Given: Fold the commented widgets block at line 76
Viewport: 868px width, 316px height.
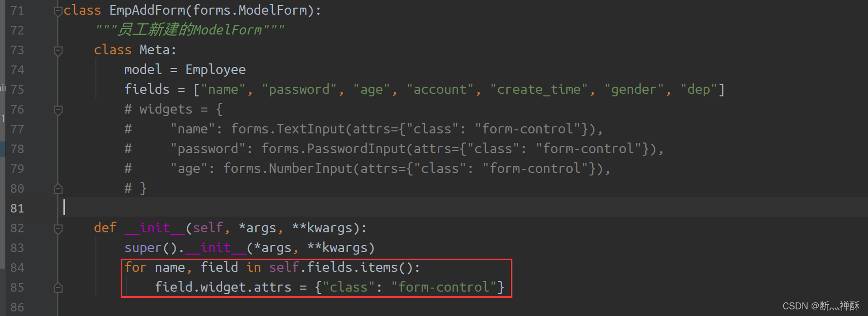Looking at the screenshot, I should [x=58, y=110].
